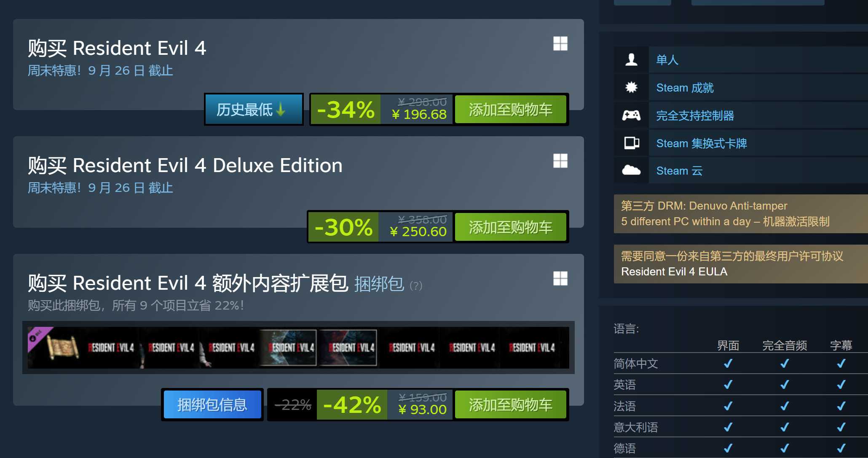Open the Resident Evil 4 EULA link
The image size is (868, 458).
674,272
